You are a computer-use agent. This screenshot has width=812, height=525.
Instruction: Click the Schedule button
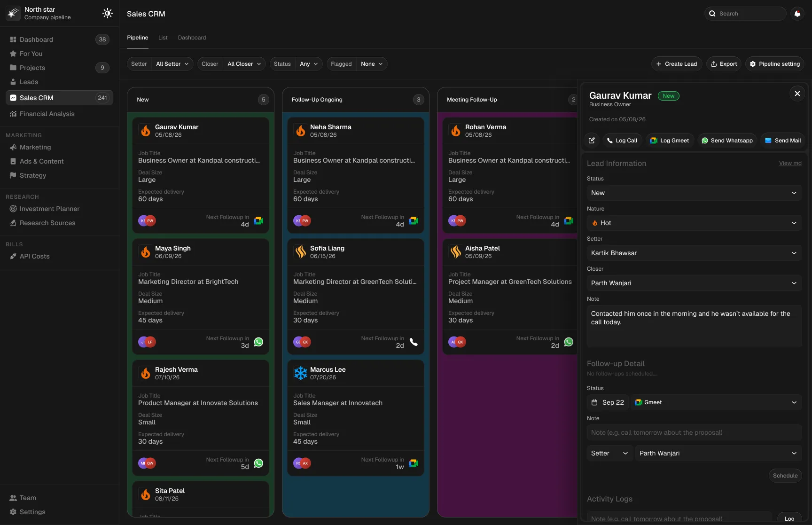click(785, 476)
